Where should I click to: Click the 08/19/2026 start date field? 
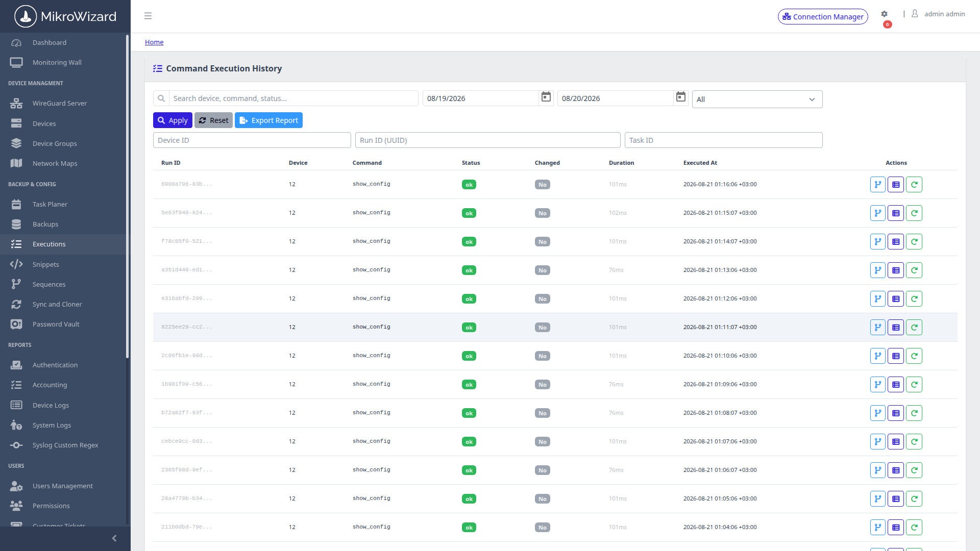pos(480,98)
